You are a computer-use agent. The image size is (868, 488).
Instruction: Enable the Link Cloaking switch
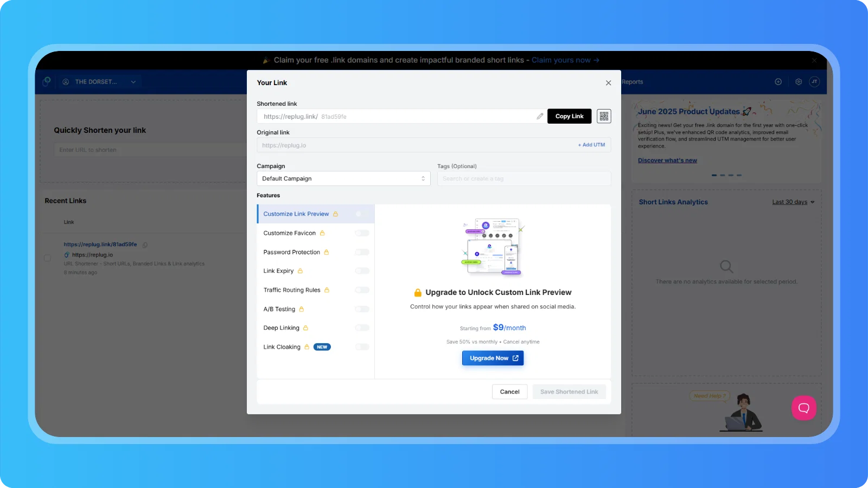pos(362,347)
